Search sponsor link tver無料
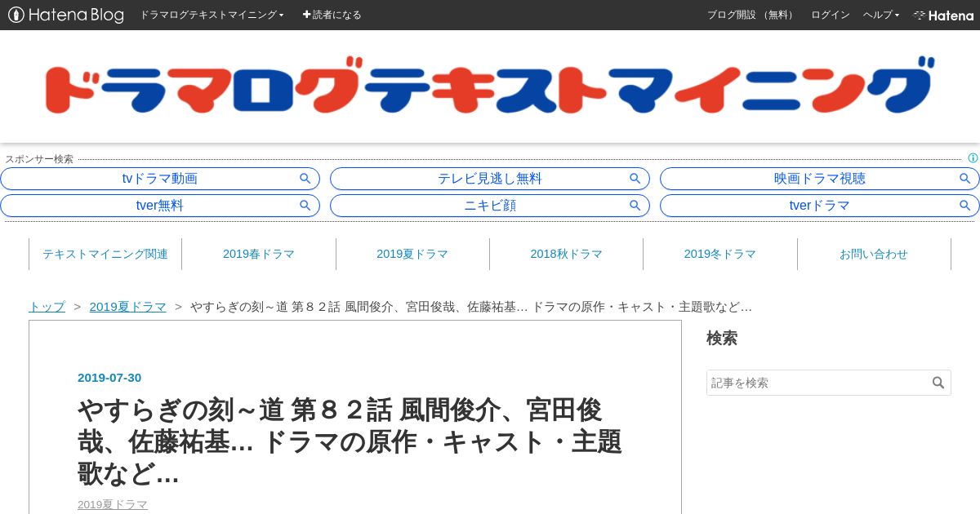 coord(160,206)
